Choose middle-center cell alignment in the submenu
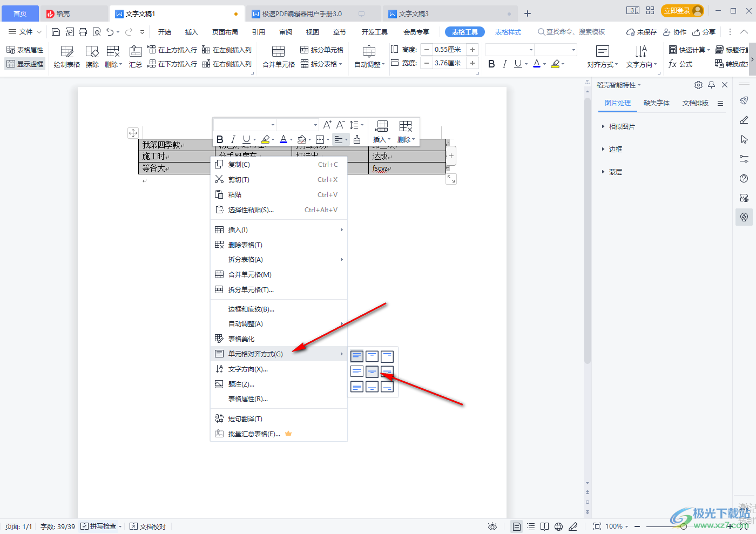Viewport: 756px width, 534px height. click(372, 371)
